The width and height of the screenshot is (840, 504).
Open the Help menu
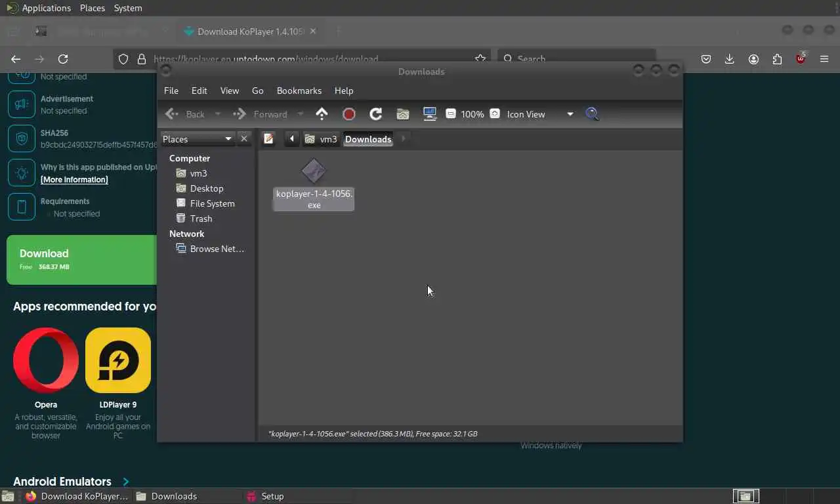point(344,91)
